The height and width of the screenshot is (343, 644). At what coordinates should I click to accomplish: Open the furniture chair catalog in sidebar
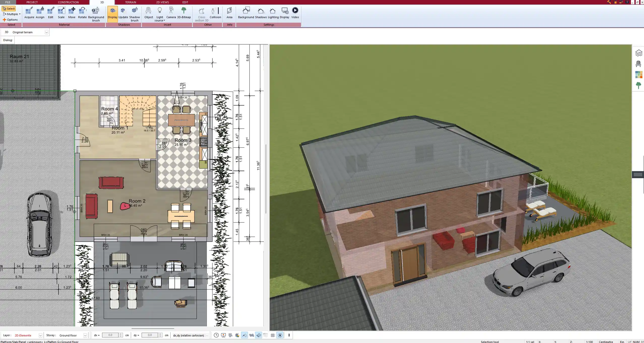click(x=638, y=64)
